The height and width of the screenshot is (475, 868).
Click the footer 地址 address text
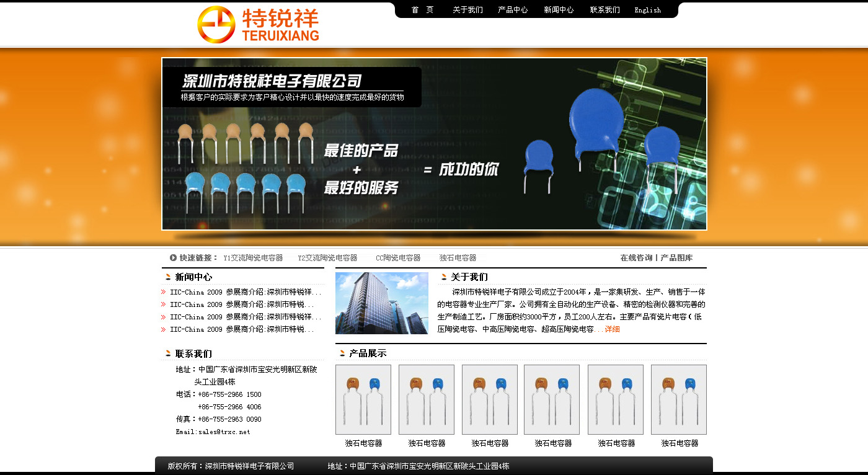click(418, 466)
